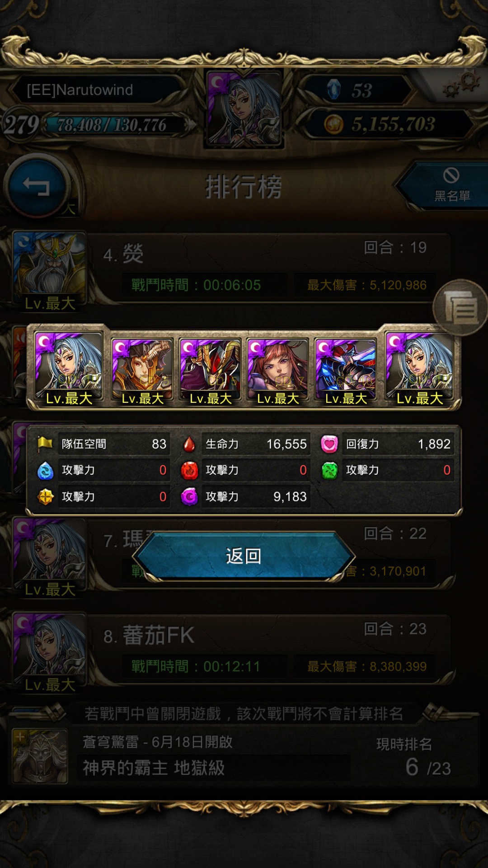
Task: Tap the purple dark attack orb icon
Action: 189,496
